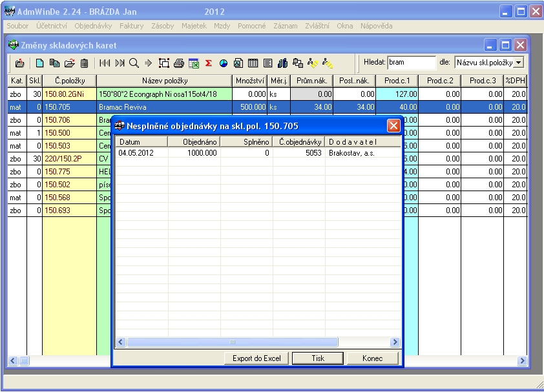Viewport: 544px width, 392px height.
Task: Click the overlapping windows icon
Action: click(x=298, y=63)
